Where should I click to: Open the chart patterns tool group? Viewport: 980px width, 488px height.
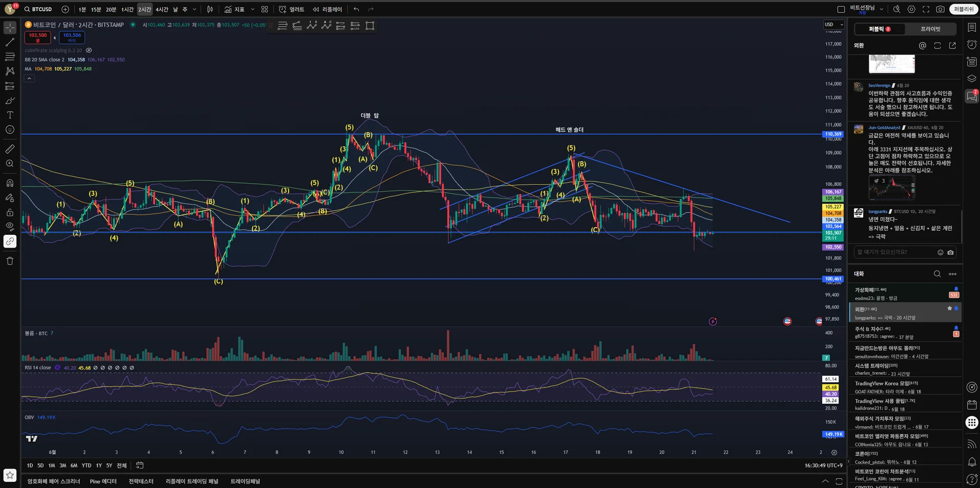[10, 71]
